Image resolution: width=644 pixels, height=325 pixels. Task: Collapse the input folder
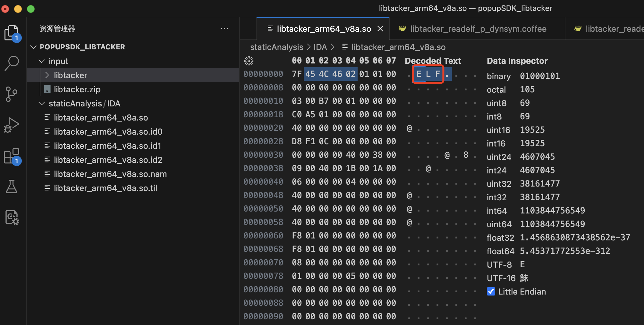pyautogui.click(x=41, y=61)
